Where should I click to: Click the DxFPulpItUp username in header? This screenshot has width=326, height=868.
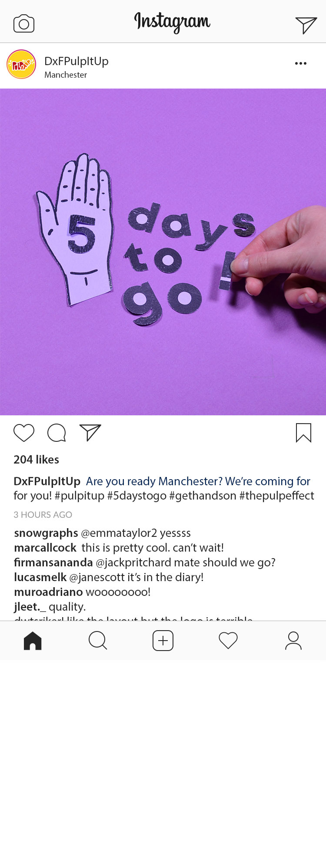pyautogui.click(x=77, y=61)
